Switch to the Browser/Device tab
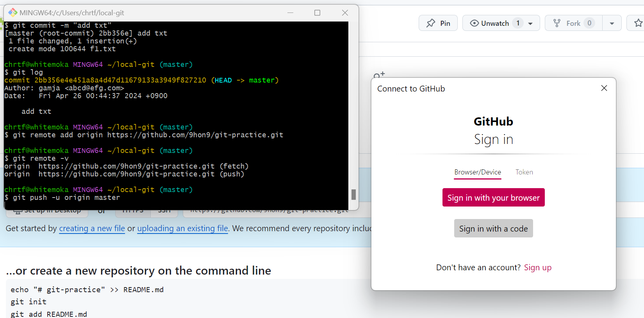644x318 pixels. click(x=478, y=172)
